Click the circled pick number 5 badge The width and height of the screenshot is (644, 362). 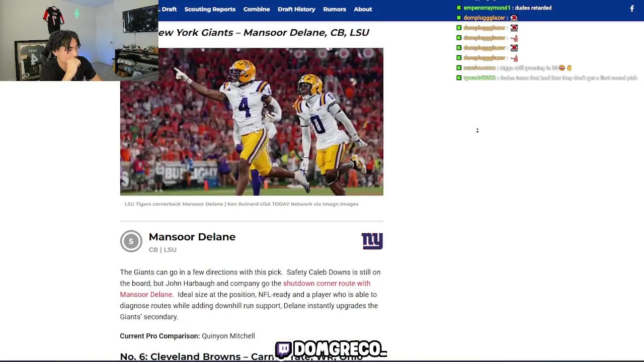[131, 241]
